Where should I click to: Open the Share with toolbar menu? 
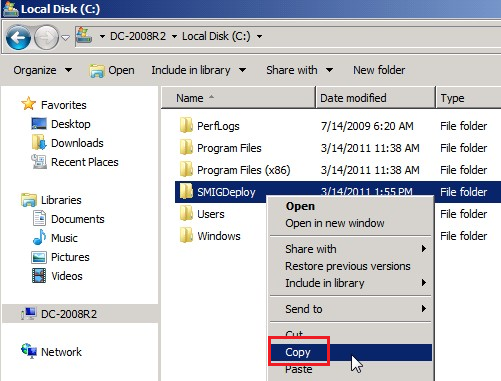(x=299, y=70)
